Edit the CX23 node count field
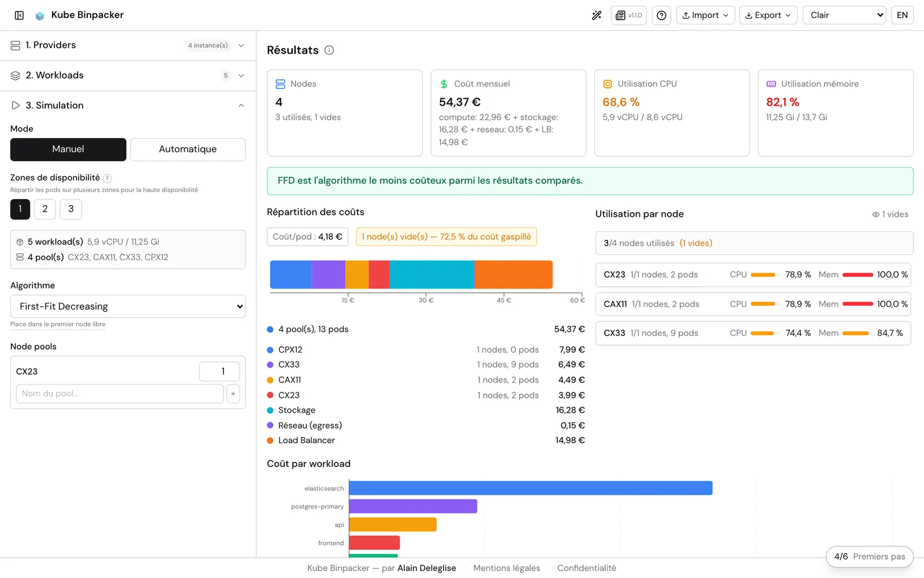This screenshot has width=924, height=578. point(219,372)
